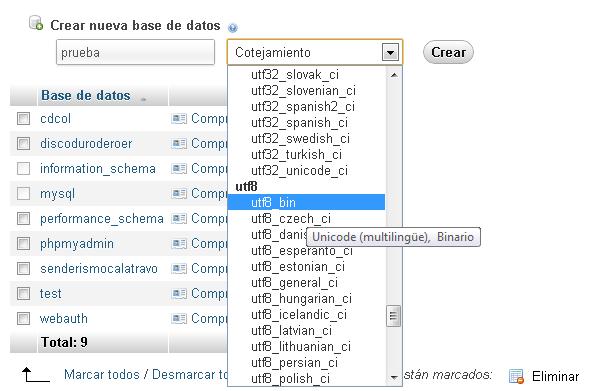Click the create new database icon
This screenshot has height=391, width=601.
pyautogui.click(x=36, y=23)
